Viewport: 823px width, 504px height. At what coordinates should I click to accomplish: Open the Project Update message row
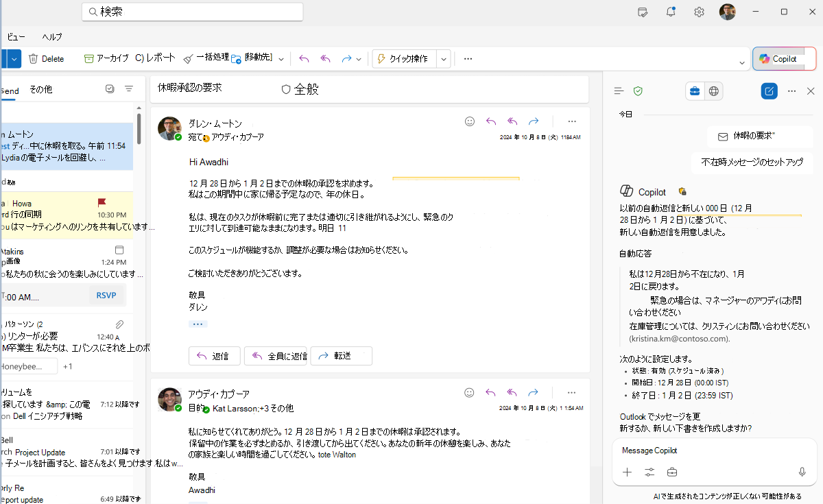click(x=67, y=453)
